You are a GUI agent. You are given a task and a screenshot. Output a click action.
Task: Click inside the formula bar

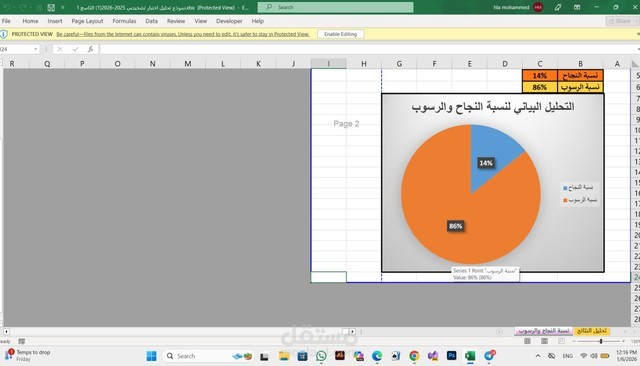coord(367,49)
